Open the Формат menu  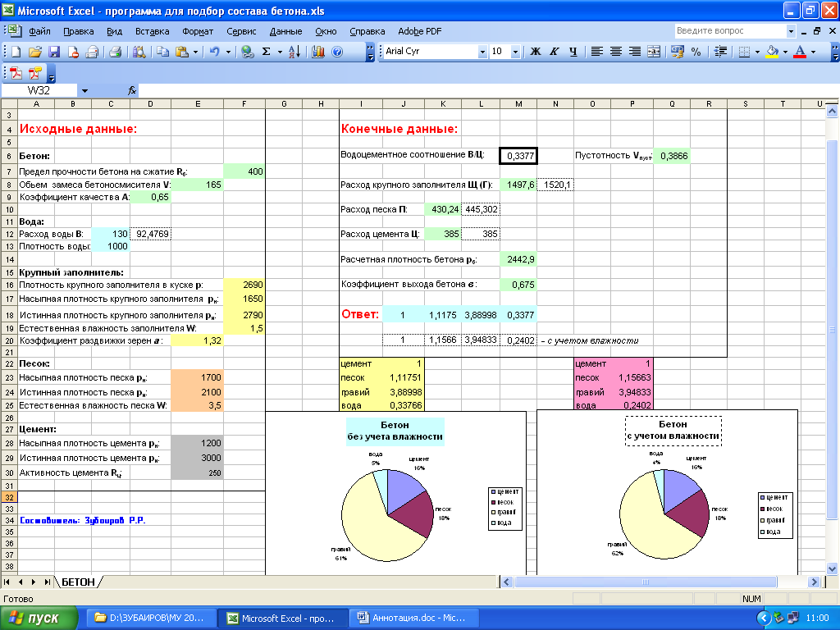pos(197,31)
